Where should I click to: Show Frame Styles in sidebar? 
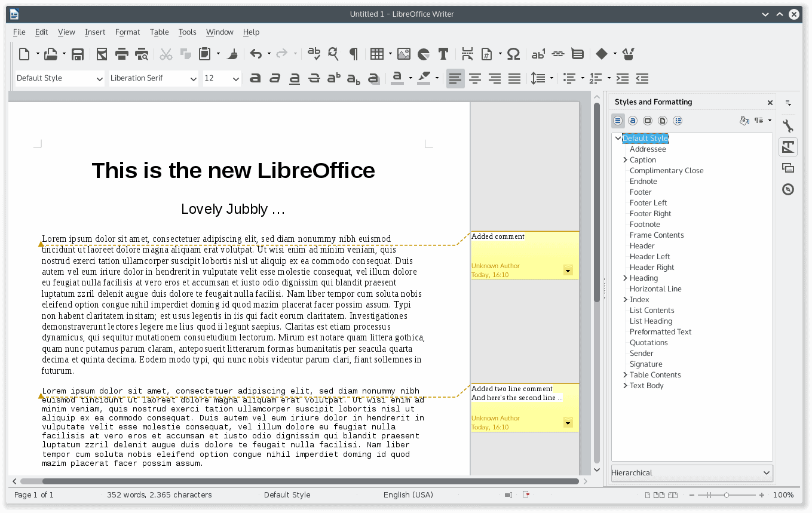648,121
